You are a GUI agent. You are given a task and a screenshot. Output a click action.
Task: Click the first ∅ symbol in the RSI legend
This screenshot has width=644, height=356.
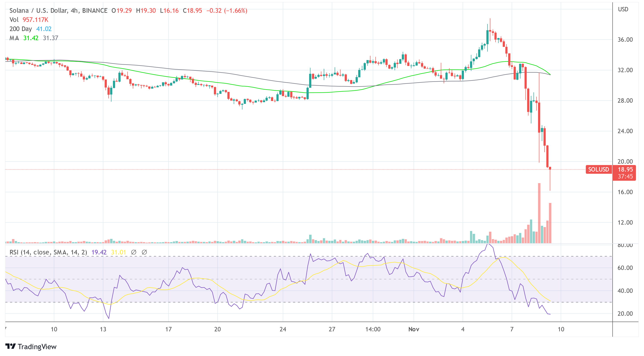click(x=134, y=252)
